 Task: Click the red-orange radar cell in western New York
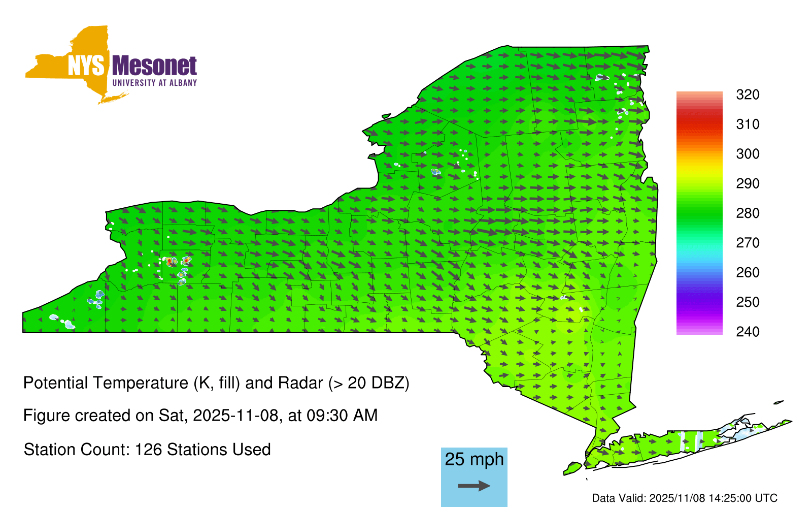170,261
